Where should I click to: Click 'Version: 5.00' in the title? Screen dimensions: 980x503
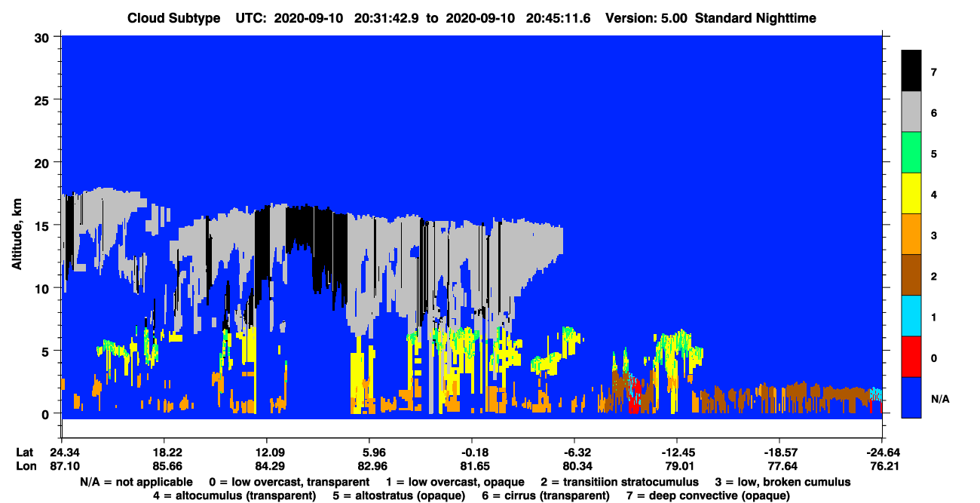coord(646,18)
